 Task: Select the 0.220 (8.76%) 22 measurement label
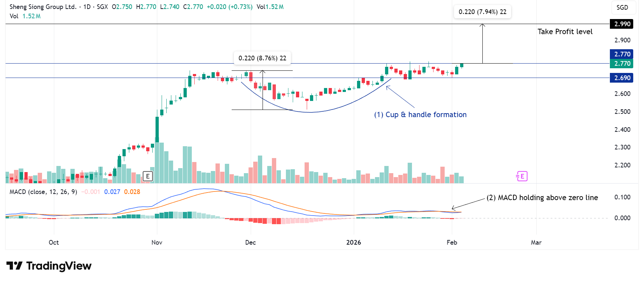click(x=262, y=58)
